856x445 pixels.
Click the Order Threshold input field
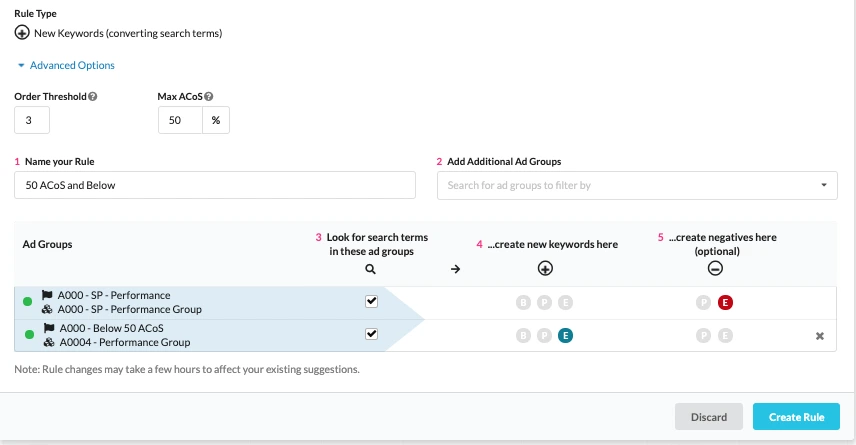click(32, 120)
